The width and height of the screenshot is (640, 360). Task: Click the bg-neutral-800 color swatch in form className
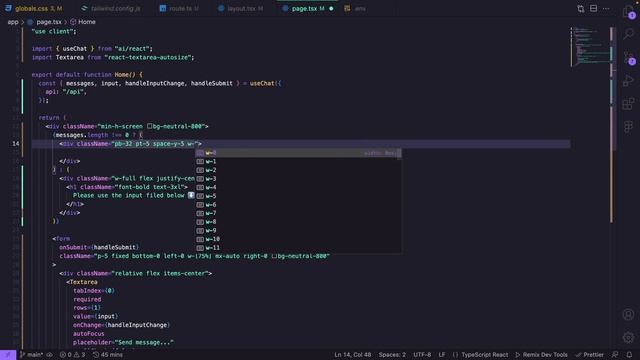[274, 256]
